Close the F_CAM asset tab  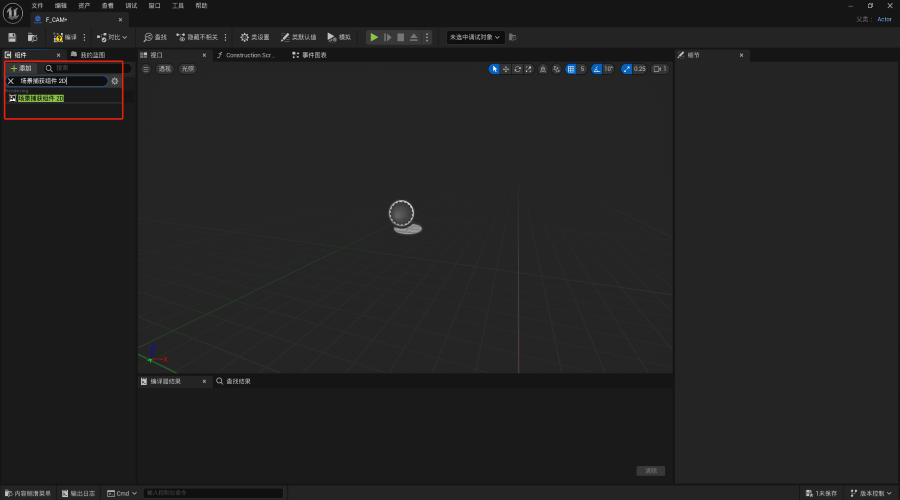pyautogui.click(x=121, y=20)
